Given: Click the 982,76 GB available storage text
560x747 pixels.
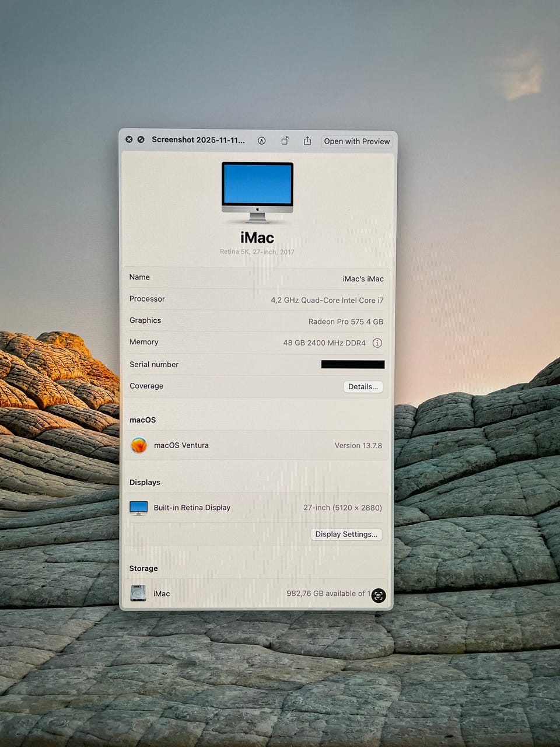Looking at the screenshot, I should coord(328,594).
